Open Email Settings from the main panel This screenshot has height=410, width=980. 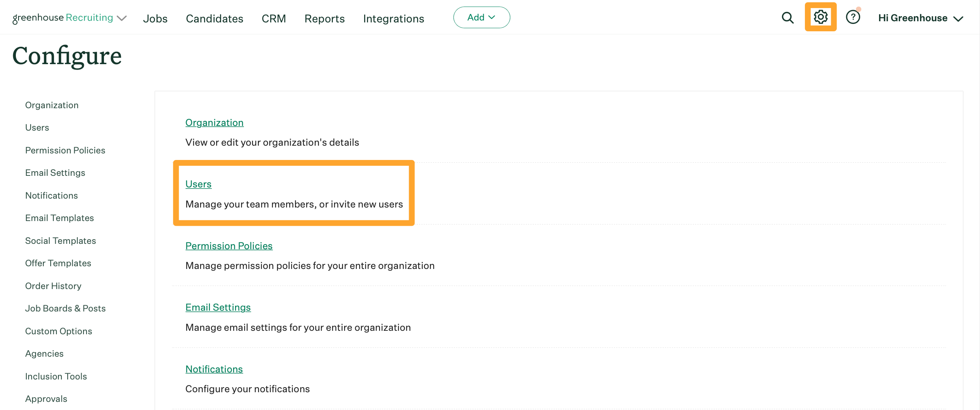(218, 307)
